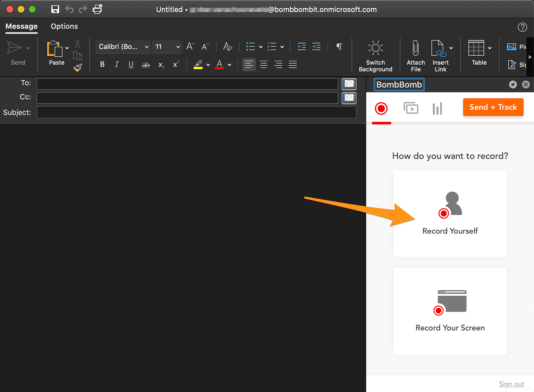The image size is (534, 392).
Task: Expand the Send options arrow
Action: pyautogui.click(x=28, y=48)
